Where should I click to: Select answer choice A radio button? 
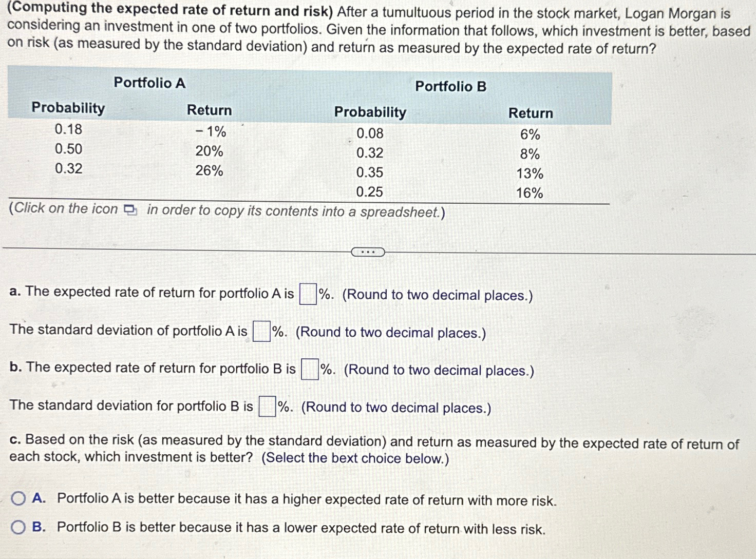coord(18,497)
